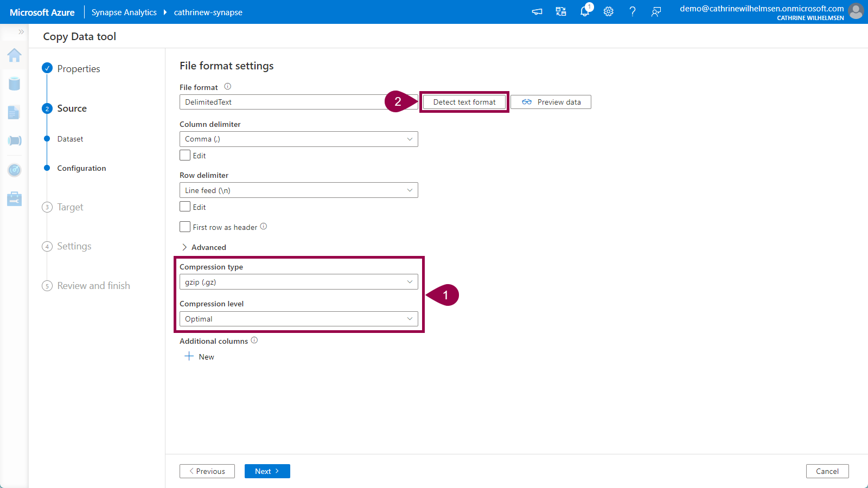Open the Integrate hub pipeline icon
Viewport: 868px width, 488px height.
click(14, 141)
